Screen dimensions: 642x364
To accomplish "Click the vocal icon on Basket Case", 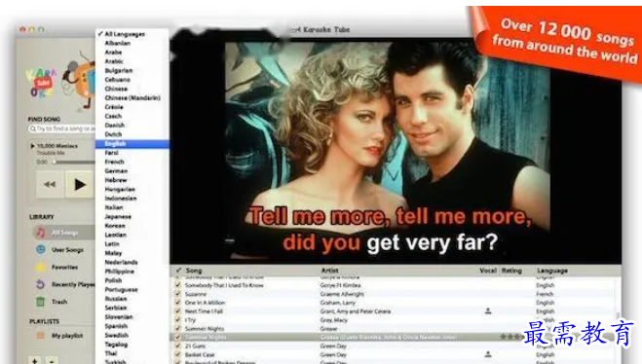I will [488, 354].
